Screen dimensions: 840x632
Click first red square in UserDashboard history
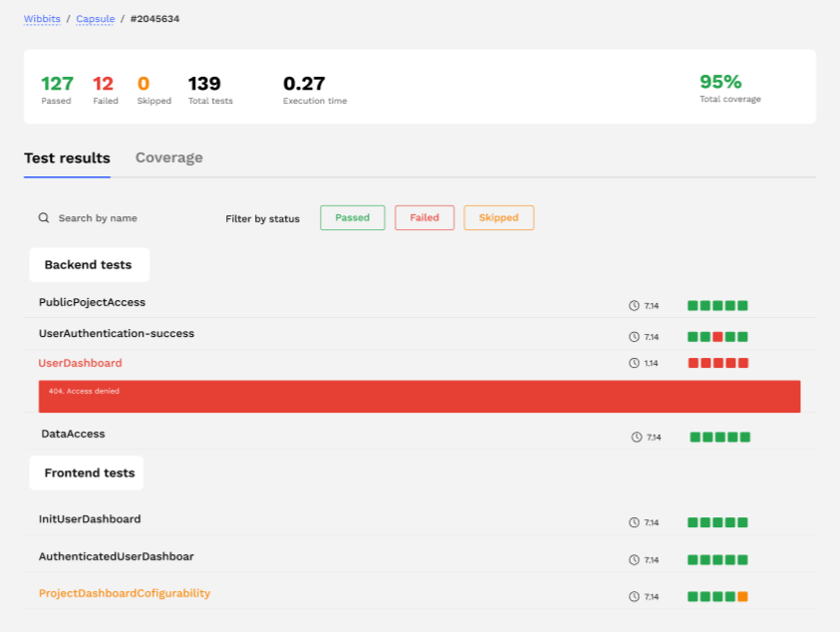tap(694, 363)
